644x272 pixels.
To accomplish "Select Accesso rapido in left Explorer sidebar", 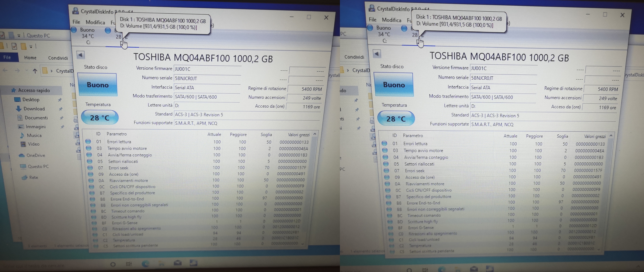I will click(31, 90).
